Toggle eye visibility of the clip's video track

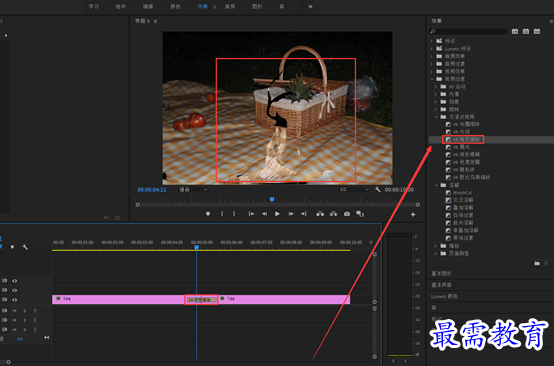[14, 300]
